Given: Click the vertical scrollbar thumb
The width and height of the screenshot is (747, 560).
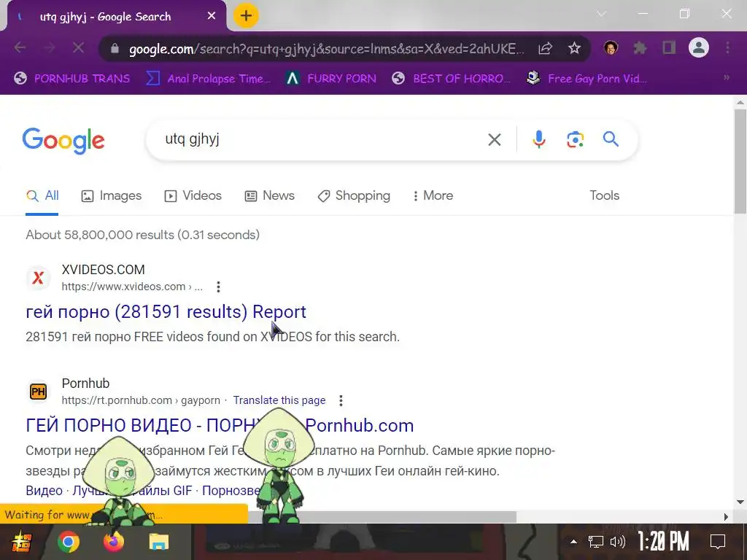Looking at the screenshot, I should [x=740, y=162].
